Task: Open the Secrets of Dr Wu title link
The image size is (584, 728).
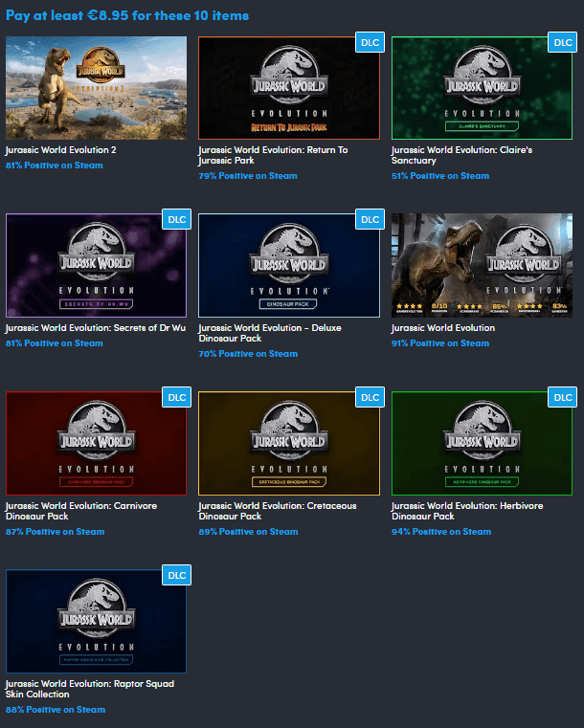Action: pyautogui.click(x=96, y=328)
